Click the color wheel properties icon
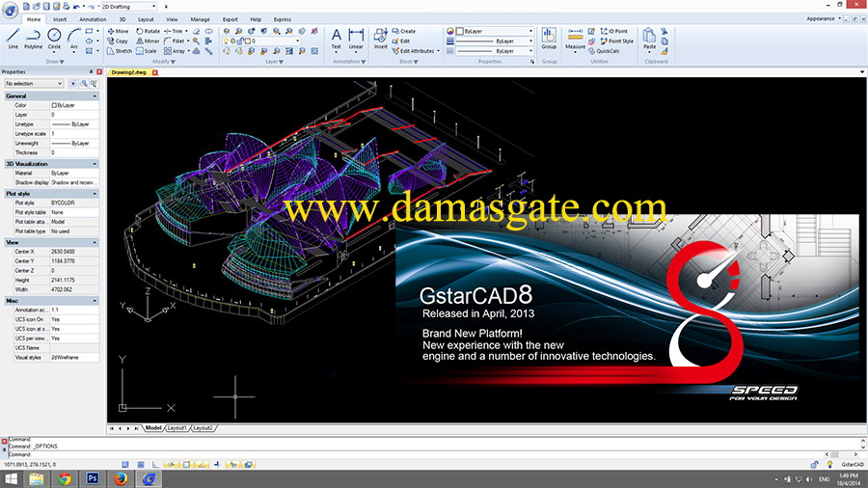Viewport: 868px width, 488px height. click(450, 32)
